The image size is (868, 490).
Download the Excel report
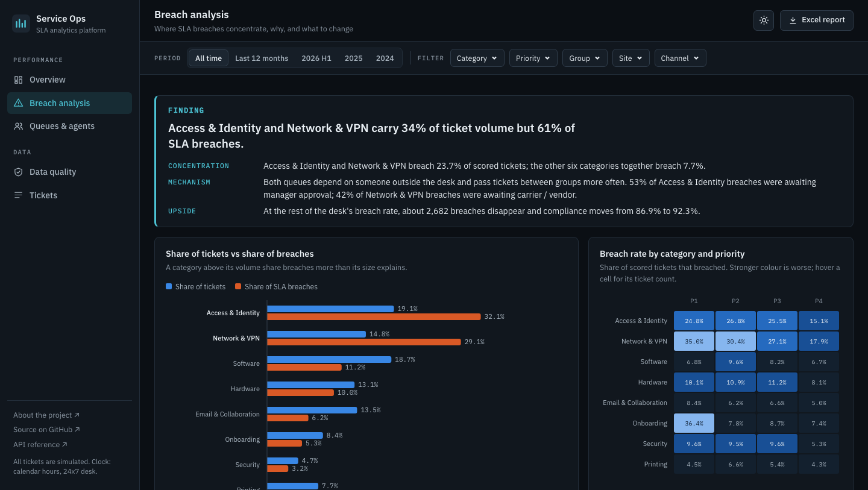point(817,20)
